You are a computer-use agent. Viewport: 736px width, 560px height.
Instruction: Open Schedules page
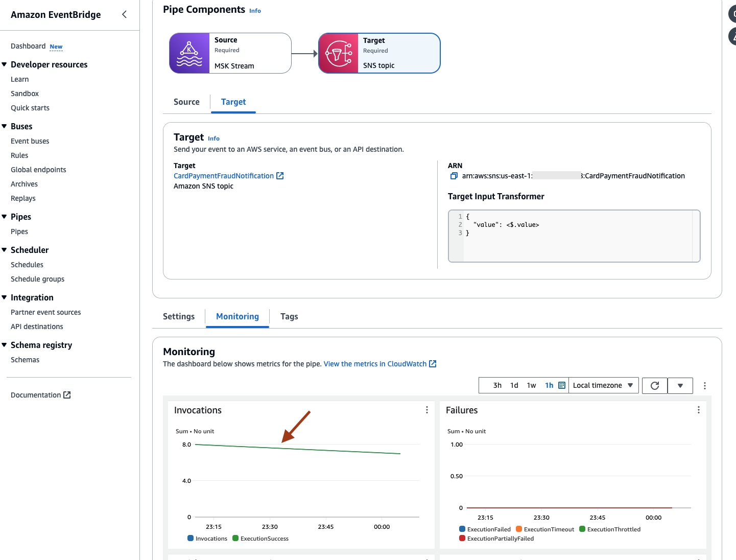(x=27, y=265)
